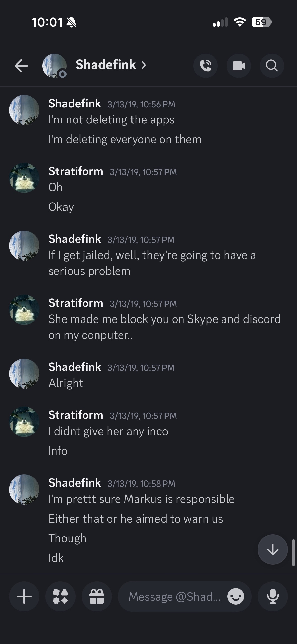
Task: Tap Stratiform's username above 'Oh'
Action: click(76, 171)
